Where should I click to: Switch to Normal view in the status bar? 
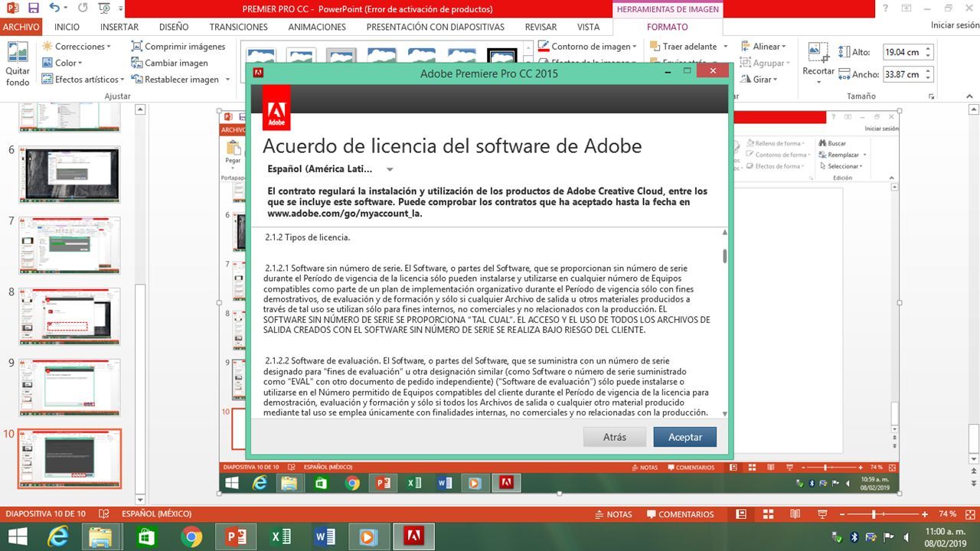pos(740,514)
